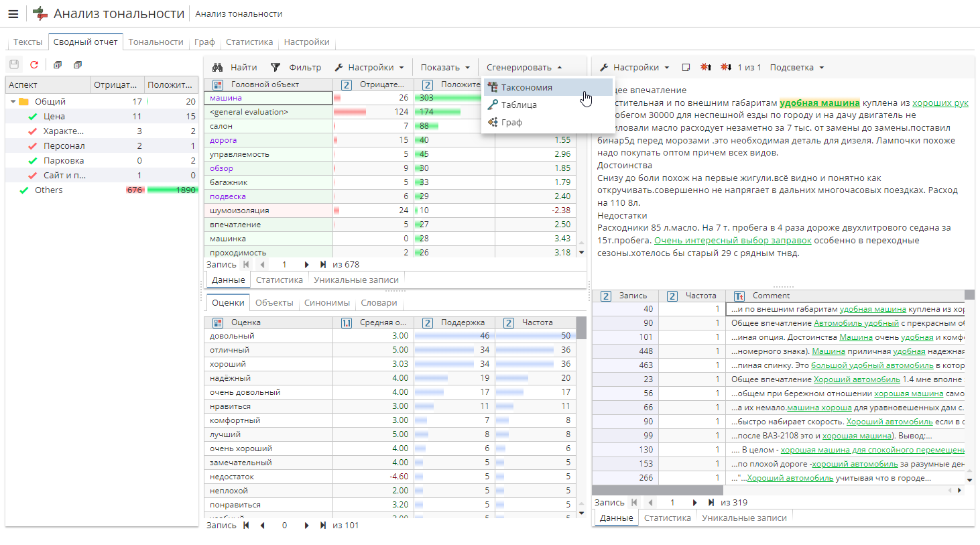This screenshot has width=980, height=545.
Task: Click the expand all nodes icon
Action: tap(58, 65)
